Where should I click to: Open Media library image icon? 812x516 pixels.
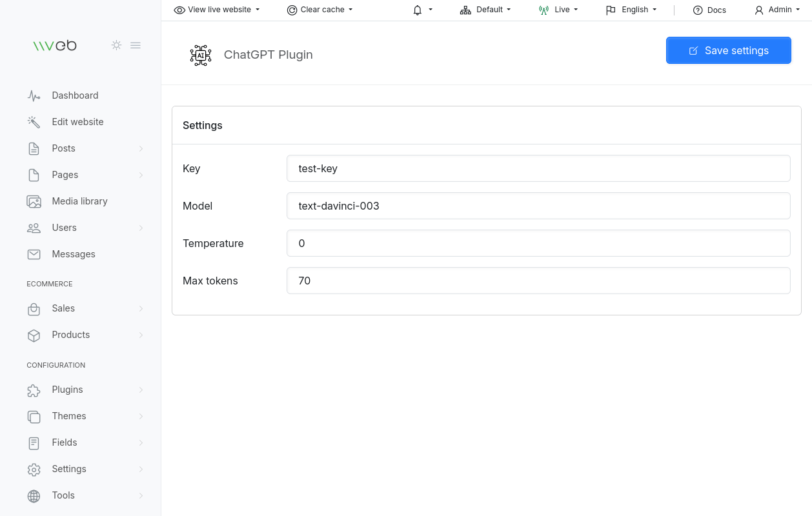34,201
